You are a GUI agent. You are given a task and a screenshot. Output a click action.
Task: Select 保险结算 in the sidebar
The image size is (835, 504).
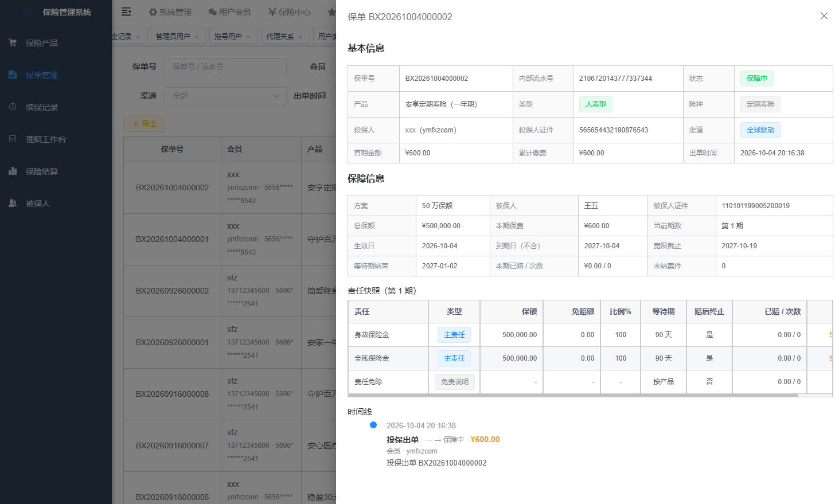coord(56,171)
